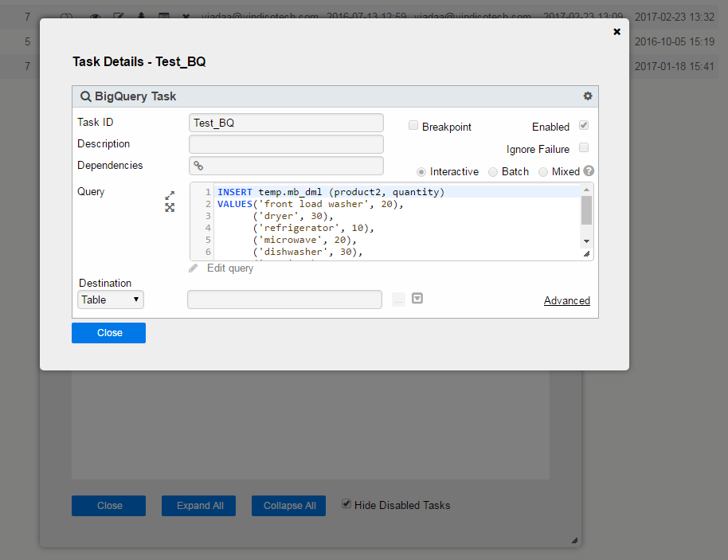728x560 pixels.
Task: Select the Batch radio option
Action: [x=493, y=172]
